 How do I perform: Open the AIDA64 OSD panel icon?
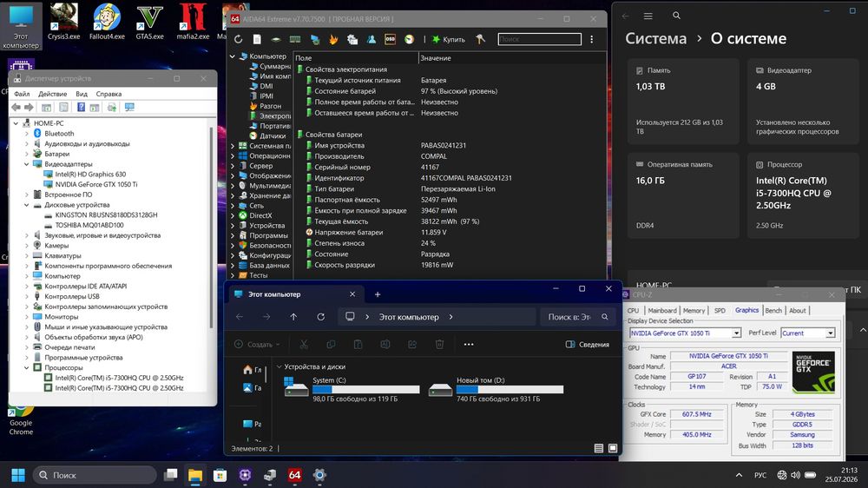[x=390, y=39]
